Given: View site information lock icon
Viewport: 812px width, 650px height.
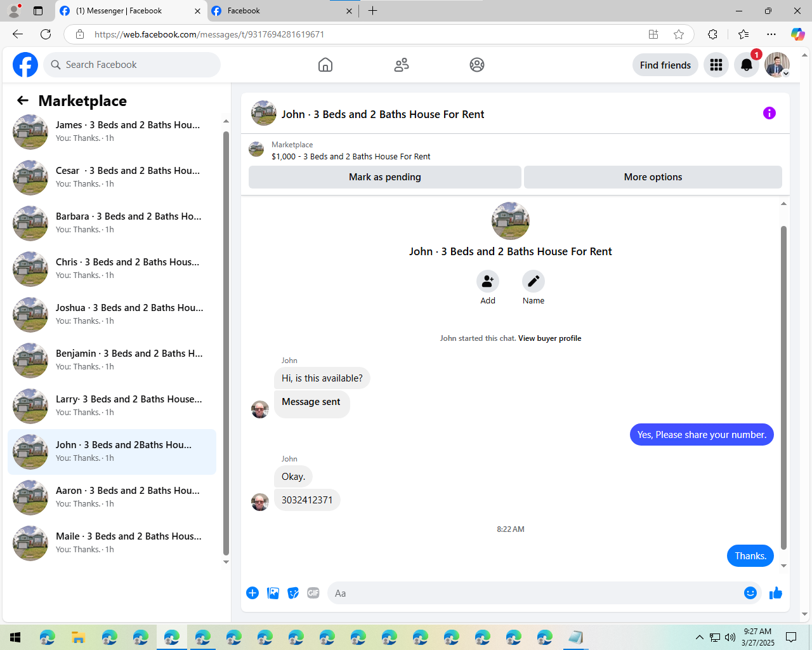Looking at the screenshot, I should coord(80,34).
